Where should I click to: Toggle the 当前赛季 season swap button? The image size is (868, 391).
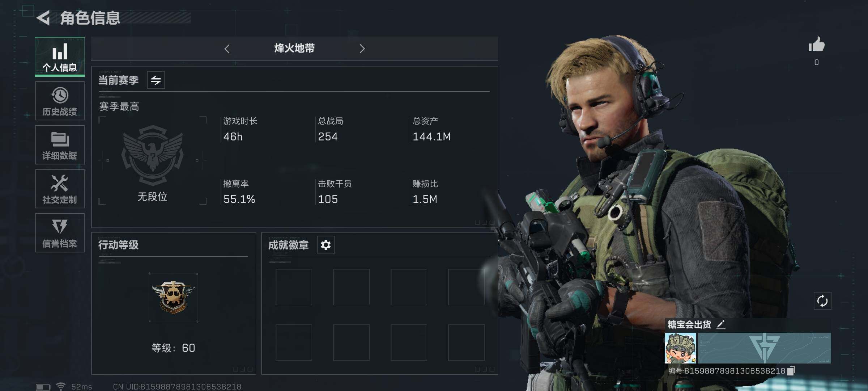pos(156,80)
